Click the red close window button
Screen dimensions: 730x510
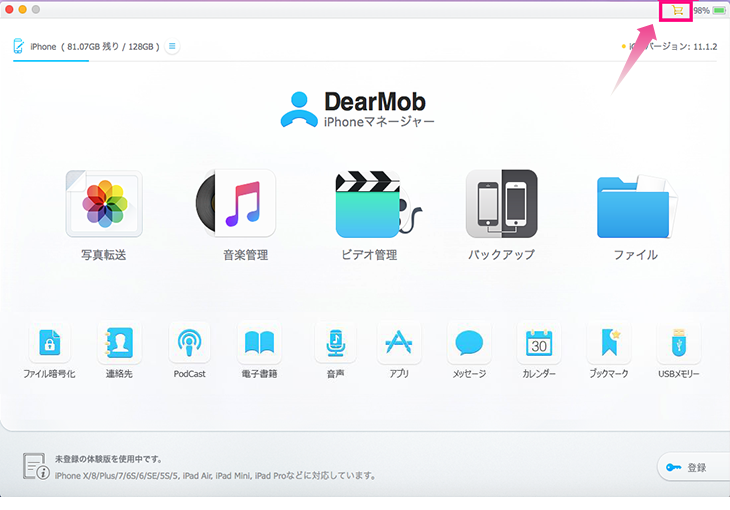tap(9, 9)
